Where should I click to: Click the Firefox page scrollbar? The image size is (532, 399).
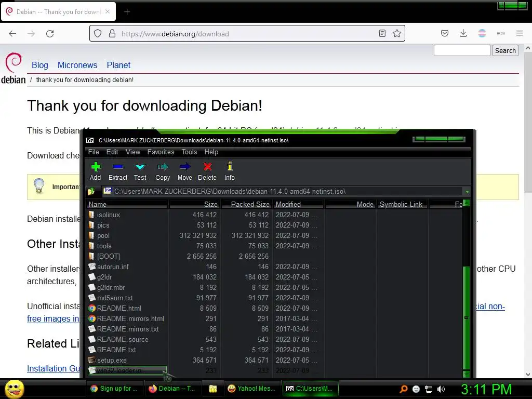528,122
